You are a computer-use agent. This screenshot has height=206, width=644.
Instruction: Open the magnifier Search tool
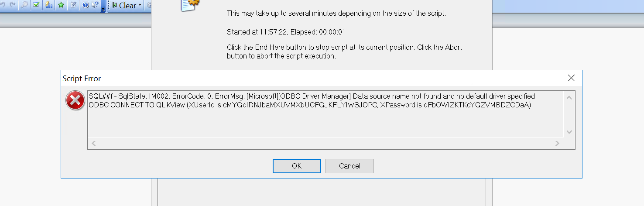click(24, 5)
